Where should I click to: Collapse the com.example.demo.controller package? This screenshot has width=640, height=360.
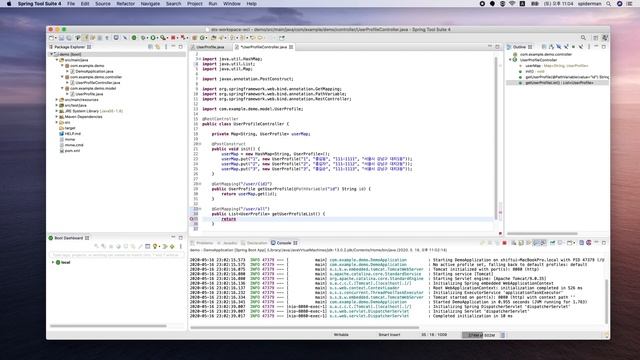tap(62, 77)
